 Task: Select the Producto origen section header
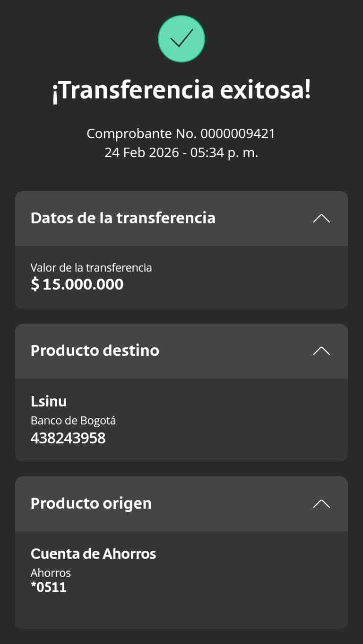[x=181, y=503]
